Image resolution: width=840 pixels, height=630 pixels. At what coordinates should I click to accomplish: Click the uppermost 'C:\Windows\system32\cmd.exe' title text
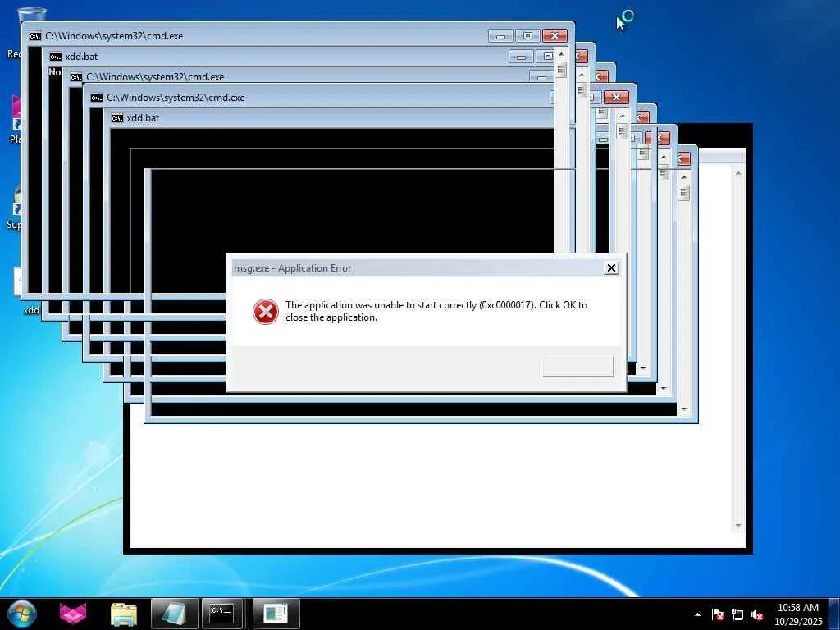coord(114,36)
